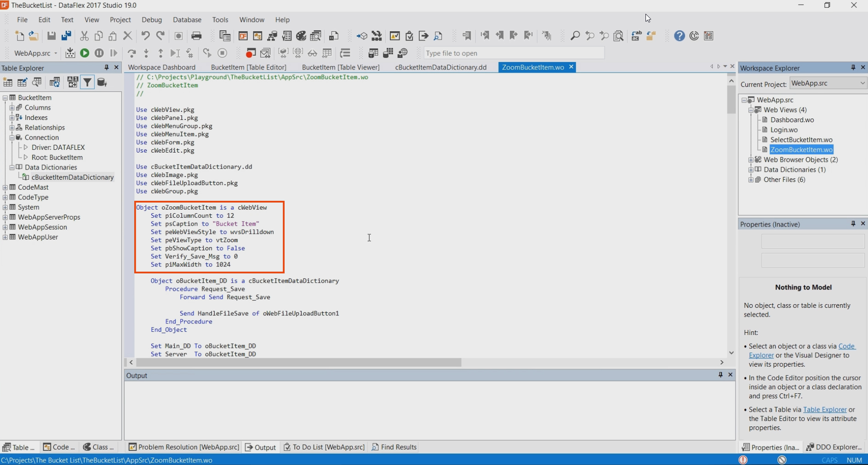Click the Find magnifier icon
The image size is (868, 465).
tap(575, 36)
